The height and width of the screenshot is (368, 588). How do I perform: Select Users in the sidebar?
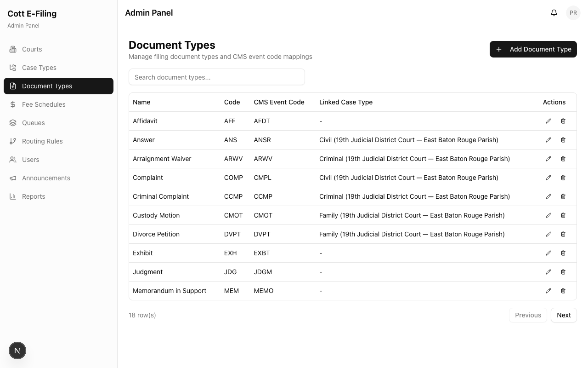pyautogui.click(x=30, y=160)
